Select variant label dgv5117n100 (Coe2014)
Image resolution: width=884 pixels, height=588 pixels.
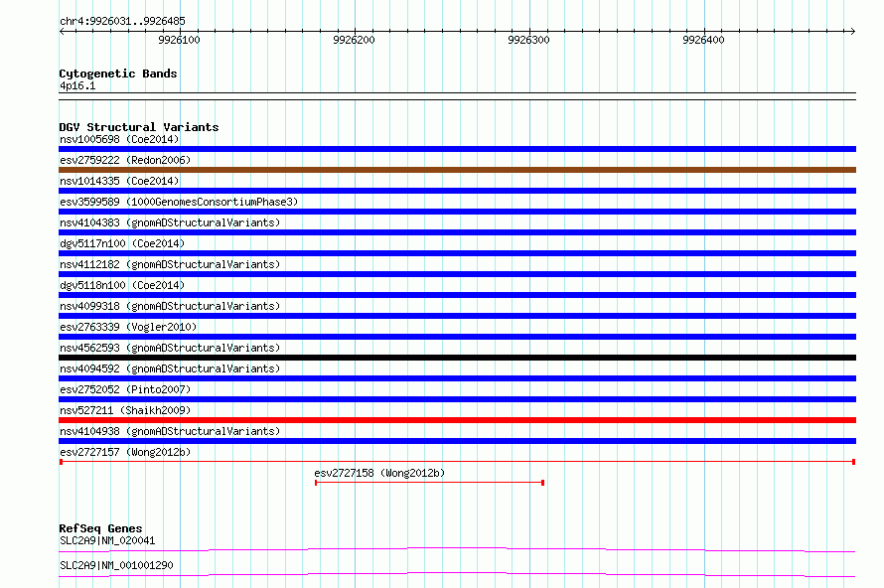pyautogui.click(x=122, y=243)
